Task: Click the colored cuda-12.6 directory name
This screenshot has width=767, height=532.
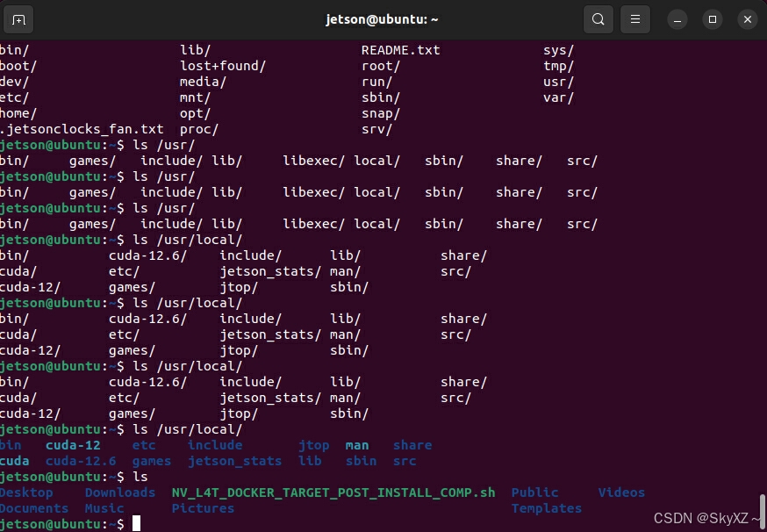Action: [x=81, y=461]
